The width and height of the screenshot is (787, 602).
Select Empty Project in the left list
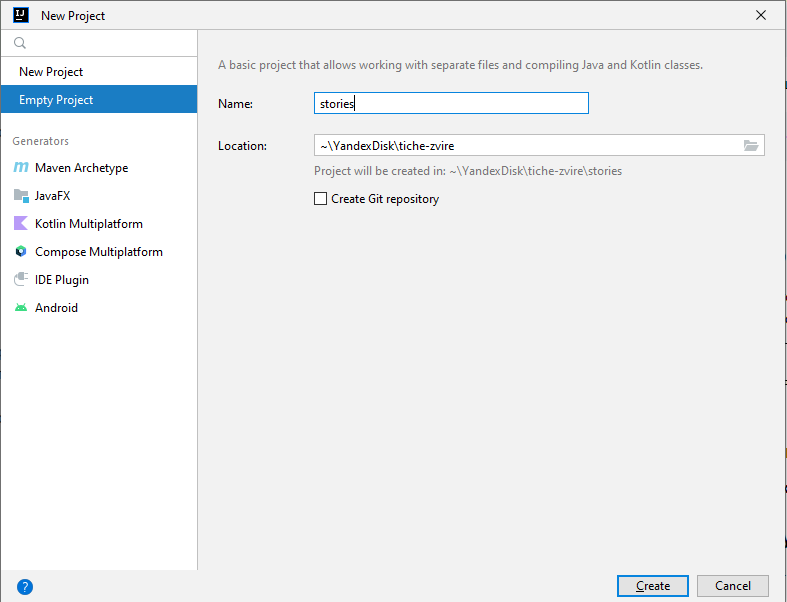[99, 99]
